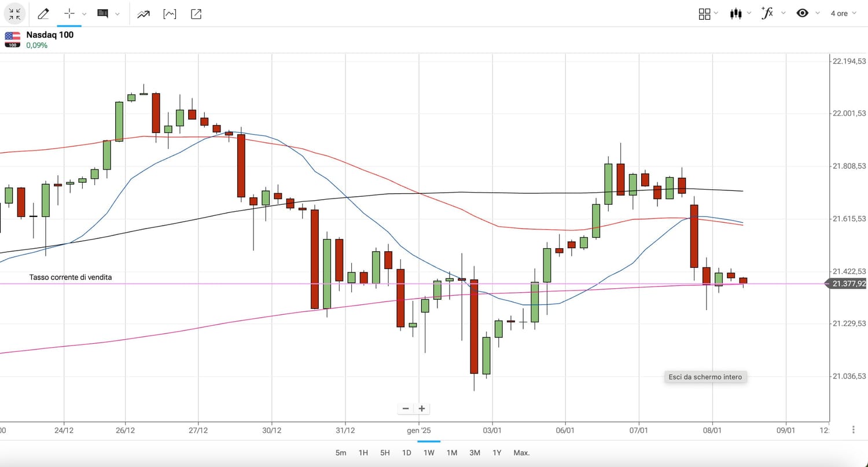This screenshot has width=868, height=467.
Task: Select the 1W range tab
Action: pyautogui.click(x=429, y=453)
